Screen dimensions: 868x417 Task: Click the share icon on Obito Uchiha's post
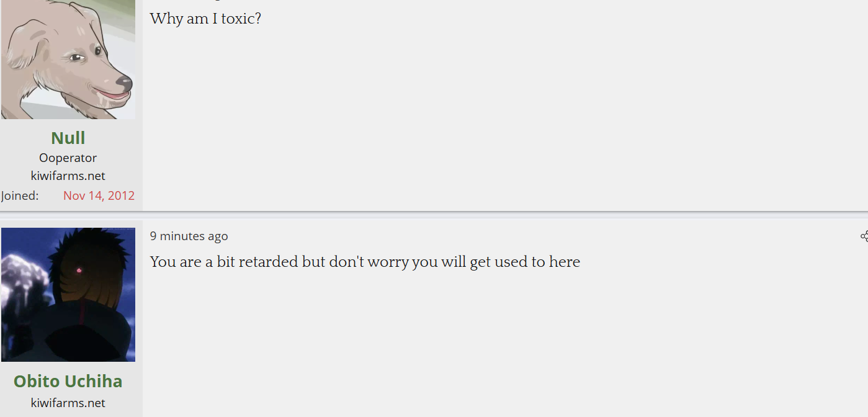click(864, 236)
